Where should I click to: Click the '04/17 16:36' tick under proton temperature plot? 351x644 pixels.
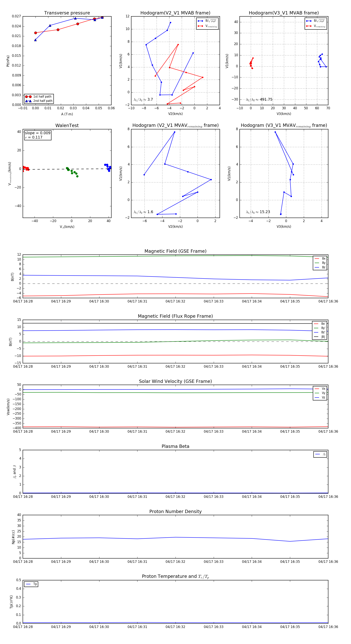[x=328, y=627]
